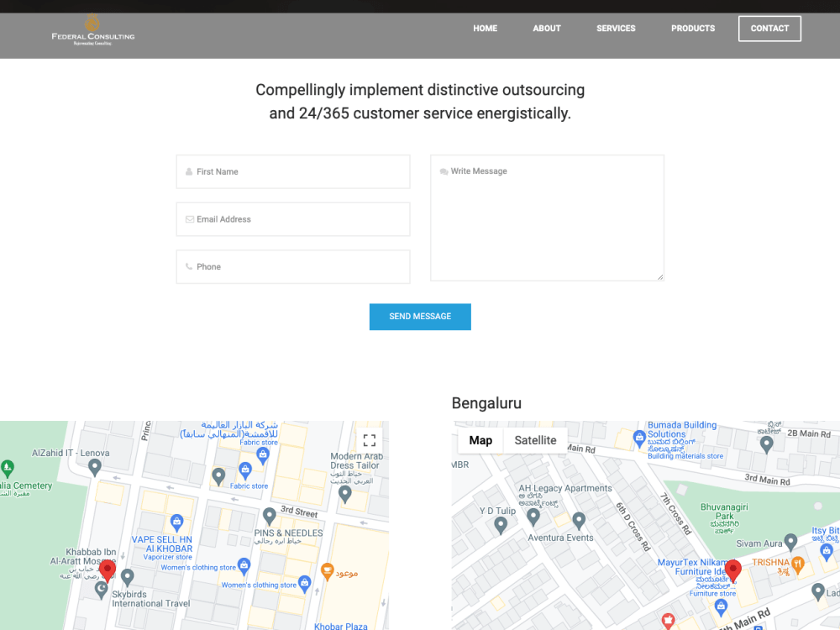Click the TRISHNA restaurant pin
Screen dimensions: 840x630
pyautogui.click(x=798, y=564)
